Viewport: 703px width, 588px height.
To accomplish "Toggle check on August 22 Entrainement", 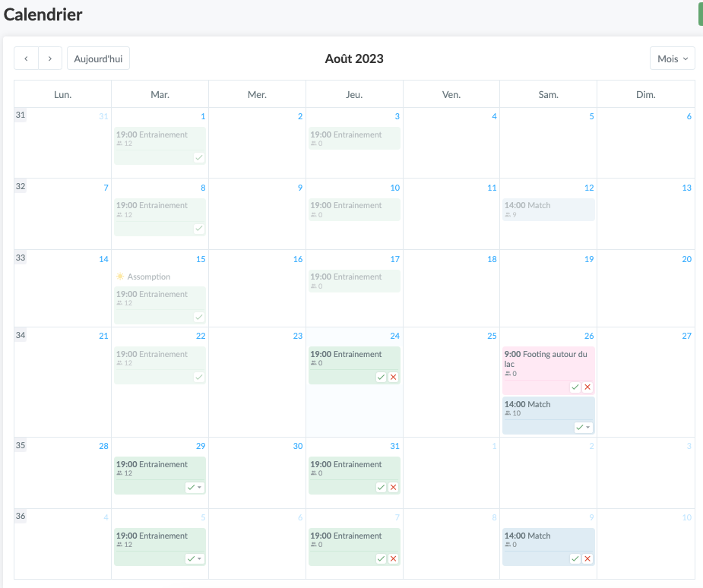I will click(198, 377).
